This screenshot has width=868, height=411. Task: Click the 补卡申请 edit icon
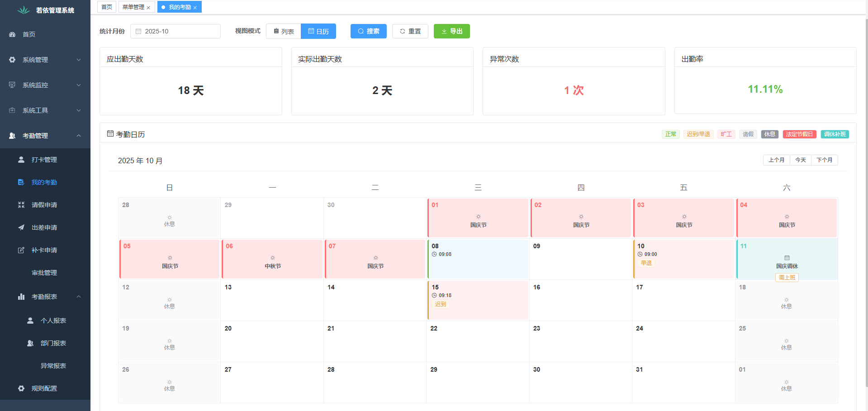(21, 250)
